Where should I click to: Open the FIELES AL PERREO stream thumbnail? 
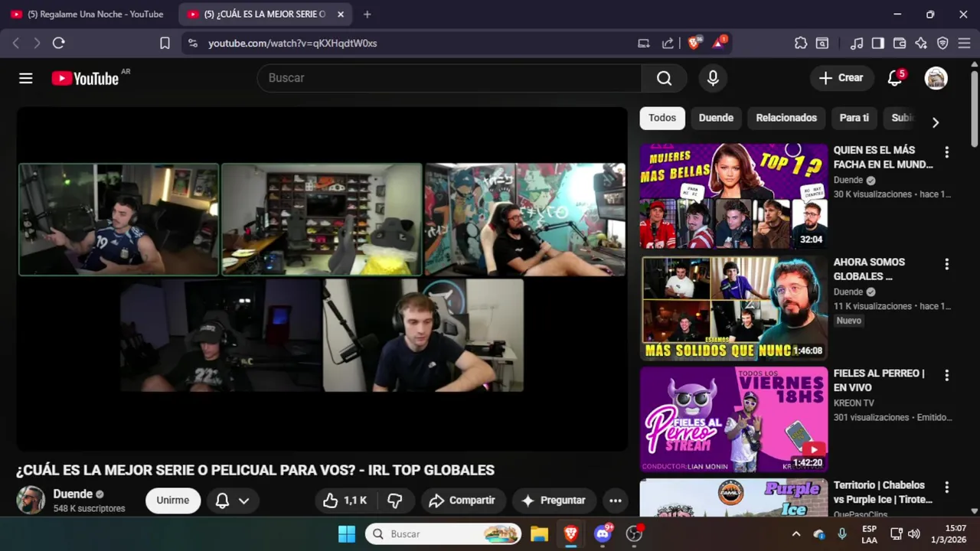(x=733, y=419)
